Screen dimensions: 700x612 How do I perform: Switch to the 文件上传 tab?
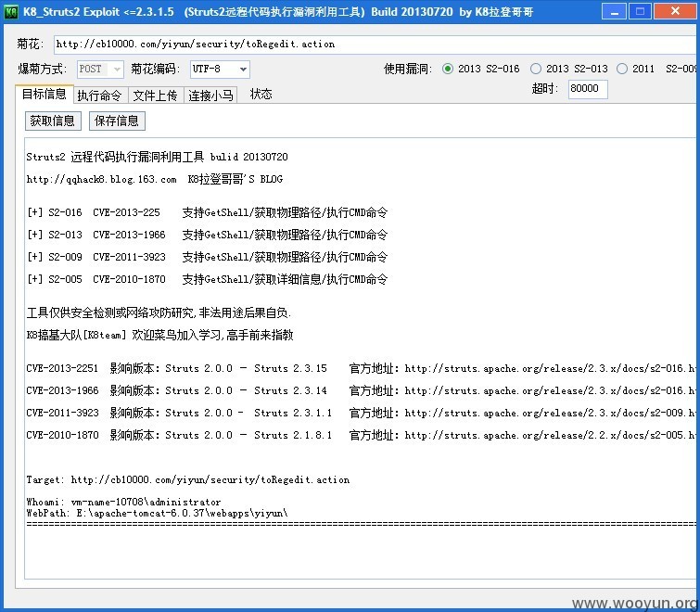(156, 96)
